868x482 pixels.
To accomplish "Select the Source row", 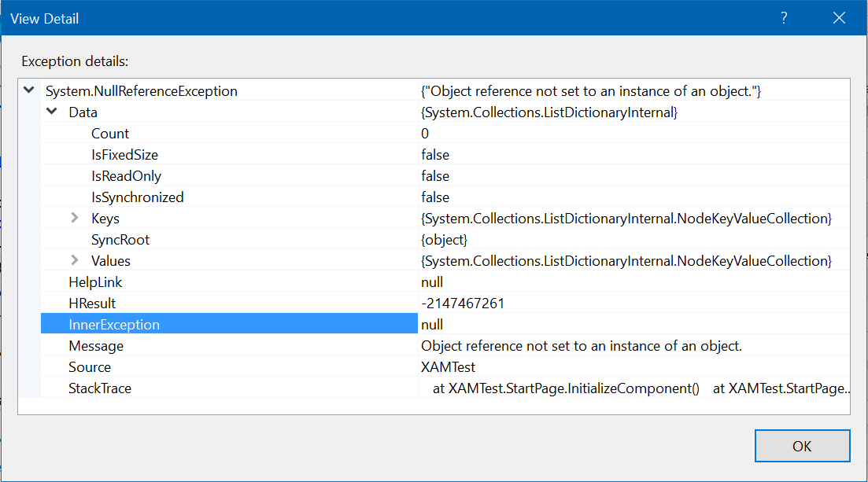I will [89, 366].
